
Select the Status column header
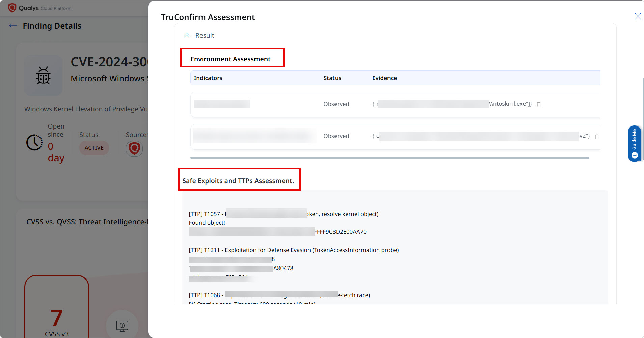pos(332,78)
